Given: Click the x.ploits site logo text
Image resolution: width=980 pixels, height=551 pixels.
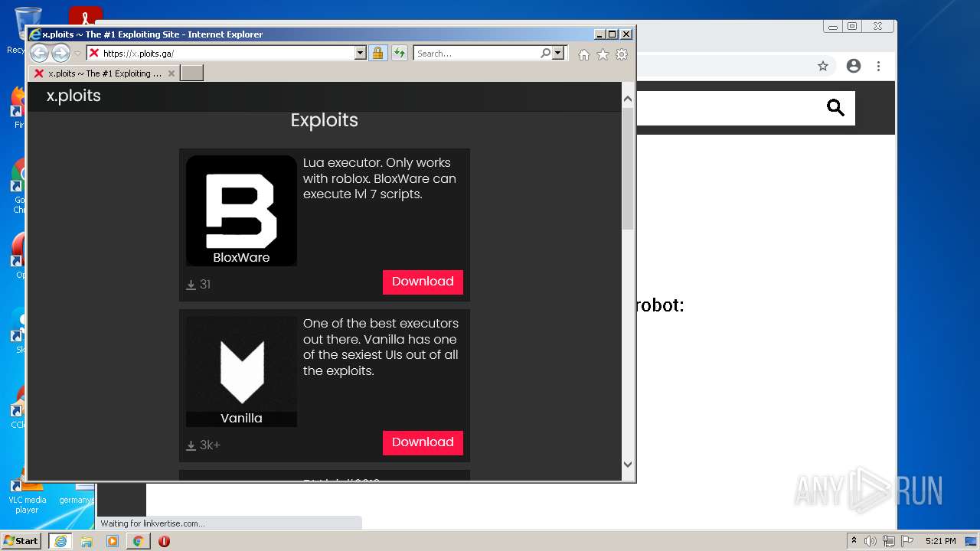Looking at the screenshot, I should [x=73, y=96].
